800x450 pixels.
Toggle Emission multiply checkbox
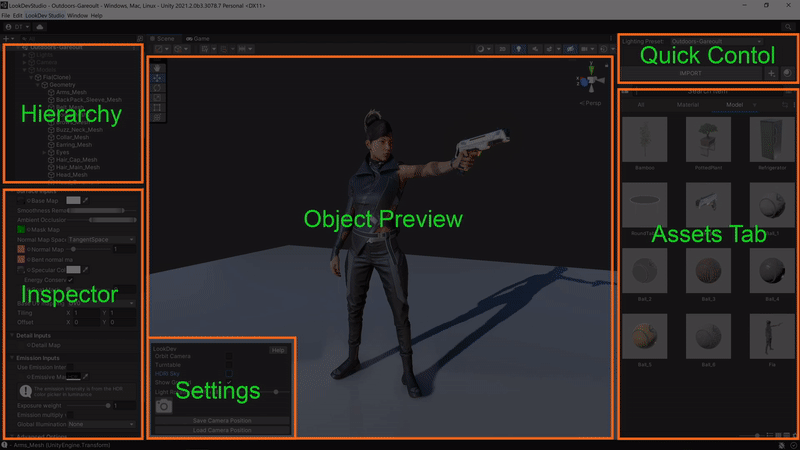coord(70,415)
